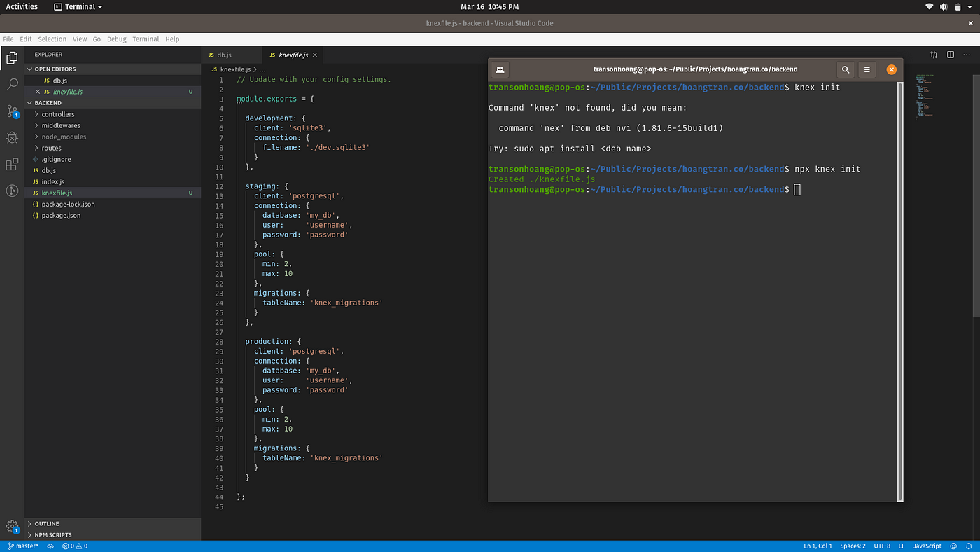Expand the routes folder
This screenshot has width=980, height=552.
click(x=113, y=148)
